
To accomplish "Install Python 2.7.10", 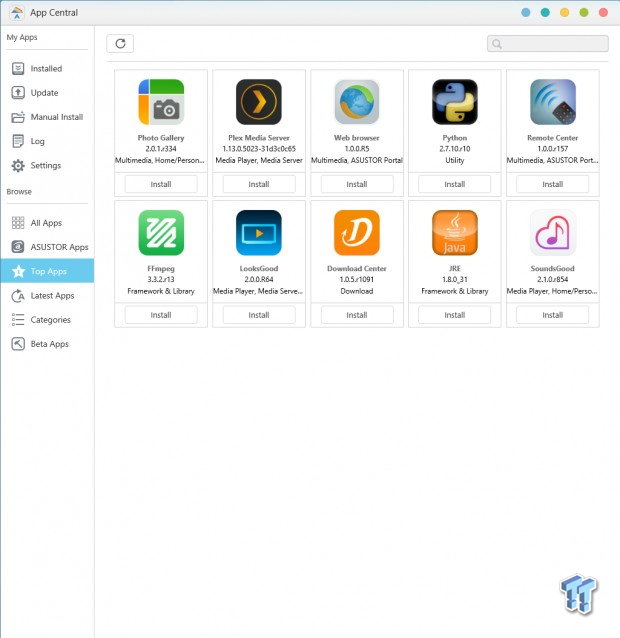I will coord(454,184).
